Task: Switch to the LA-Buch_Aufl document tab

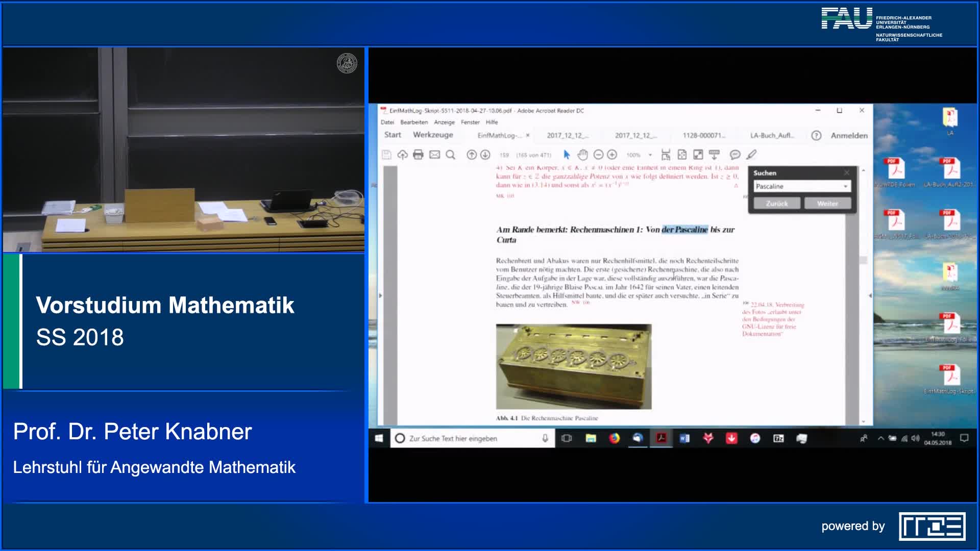Action: [771, 136]
